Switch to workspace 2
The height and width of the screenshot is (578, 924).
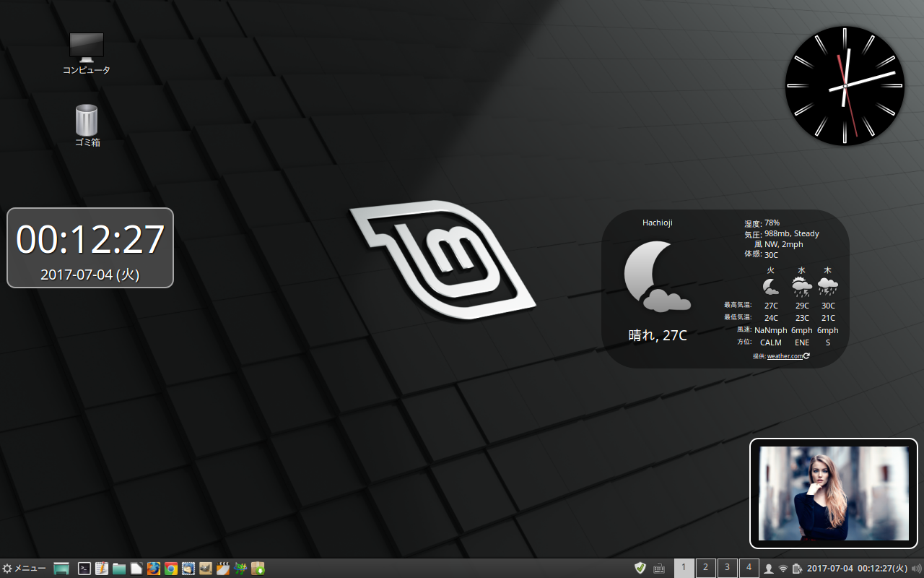[x=706, y=568]
